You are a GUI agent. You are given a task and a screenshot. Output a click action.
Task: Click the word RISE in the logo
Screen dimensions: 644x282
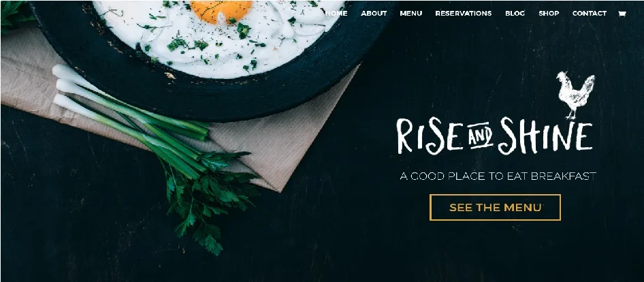click(x=430, y=136)
